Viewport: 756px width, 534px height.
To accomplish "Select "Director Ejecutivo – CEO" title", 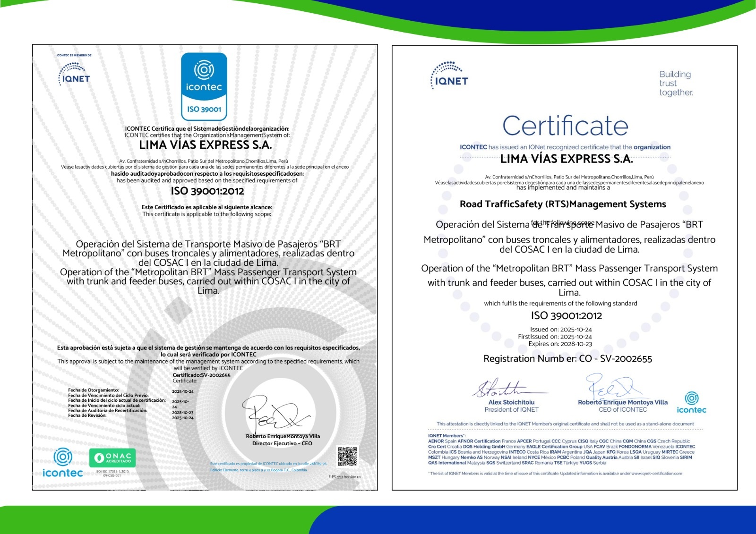I will (x=282, y=443).
